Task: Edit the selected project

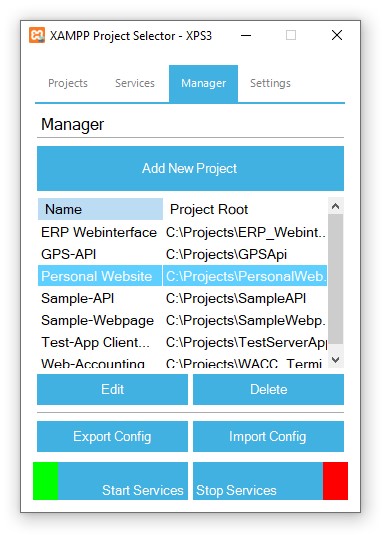Action: (112, 390)
